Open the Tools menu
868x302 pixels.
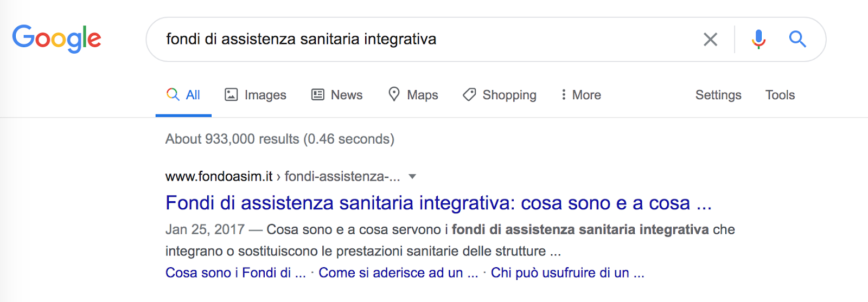780,95
